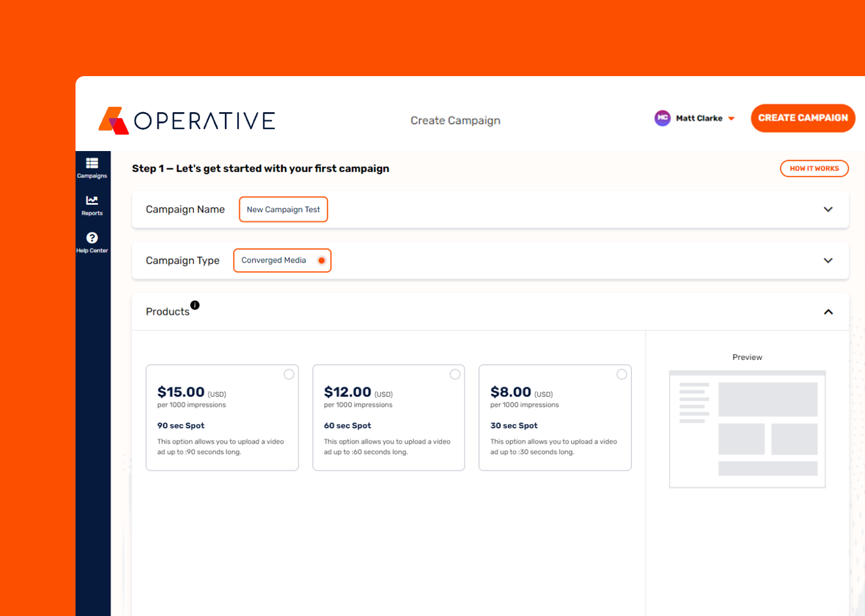
Task: Expand the Campaign Type section
Action: click(x=828, y=260)
